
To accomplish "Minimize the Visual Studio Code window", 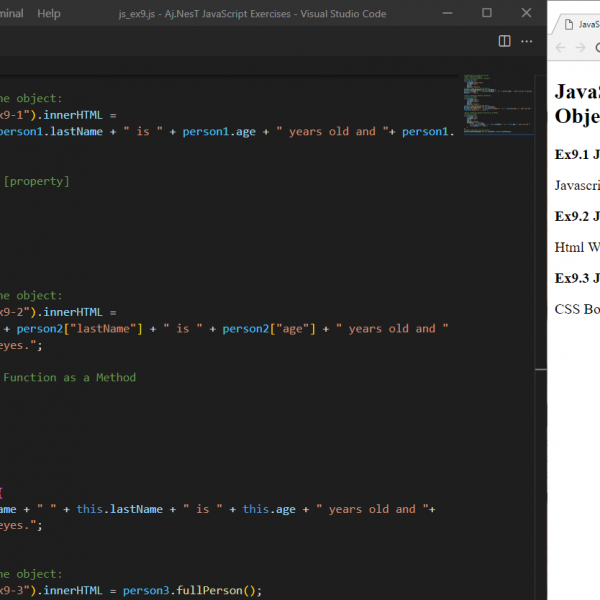I will click(x=448, y=13).
